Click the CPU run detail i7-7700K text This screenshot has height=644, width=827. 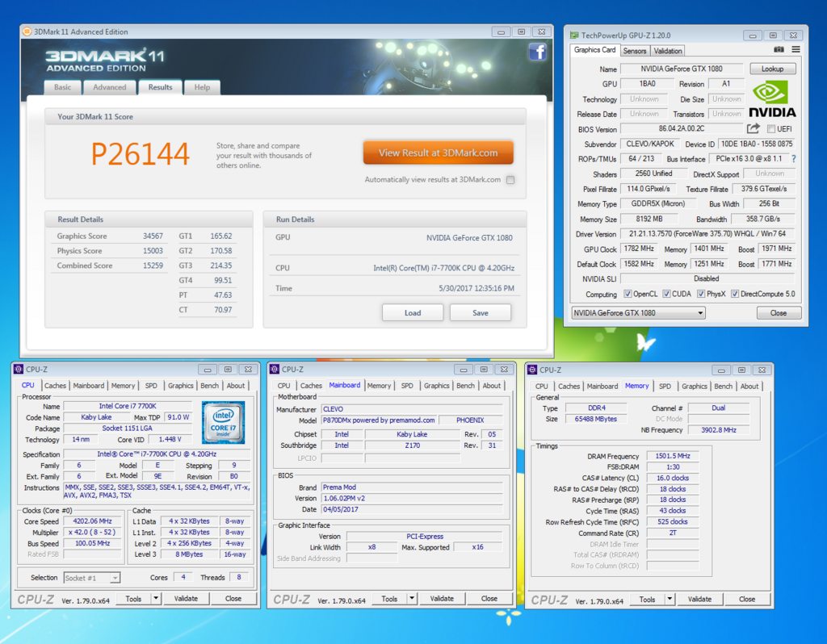pyautogui.click(x=444, y=268)
